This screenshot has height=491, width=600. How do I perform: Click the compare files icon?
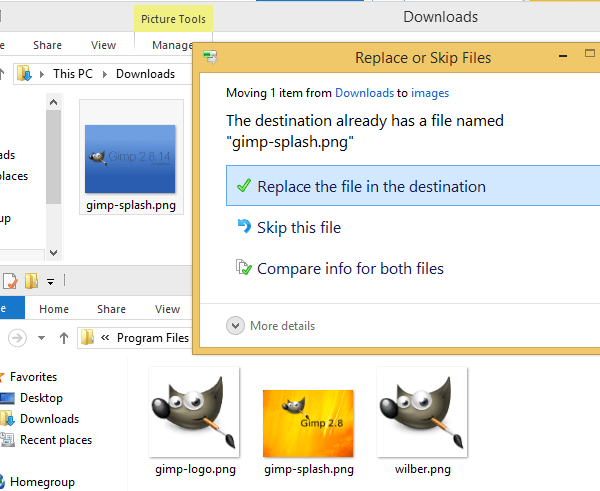243,268
